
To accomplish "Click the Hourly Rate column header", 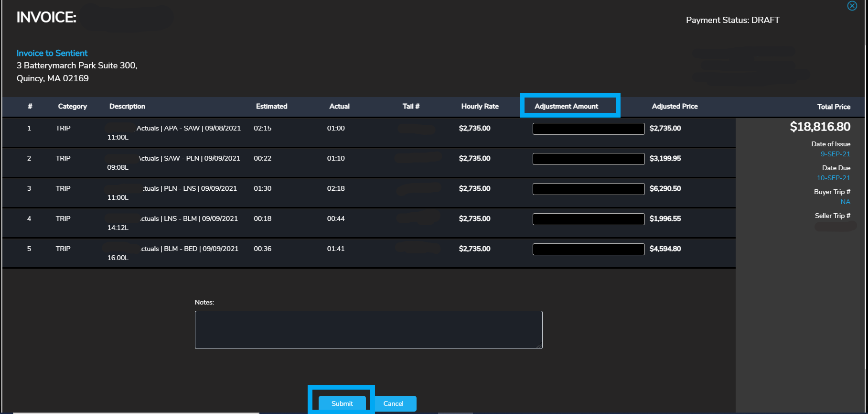I will click(x=480, y=106).
